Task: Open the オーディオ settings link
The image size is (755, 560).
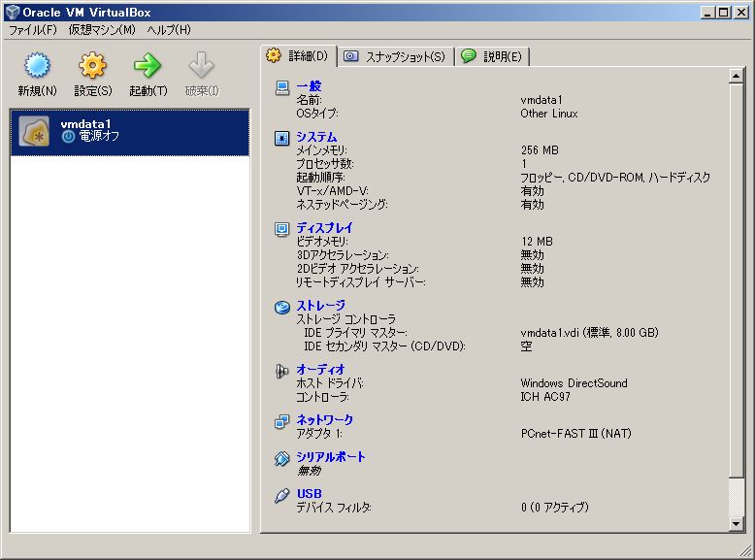Action: click(x=320, y=370)
